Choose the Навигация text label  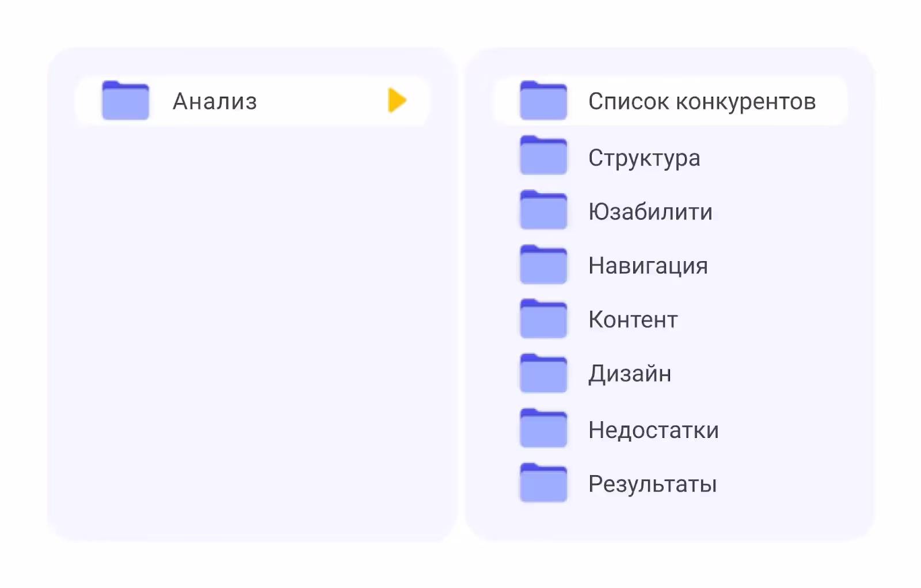point(648,266)
